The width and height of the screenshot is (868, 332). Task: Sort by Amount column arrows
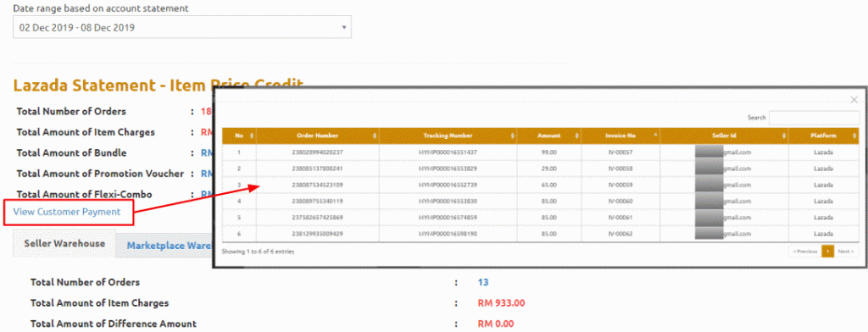click(576, 136)
